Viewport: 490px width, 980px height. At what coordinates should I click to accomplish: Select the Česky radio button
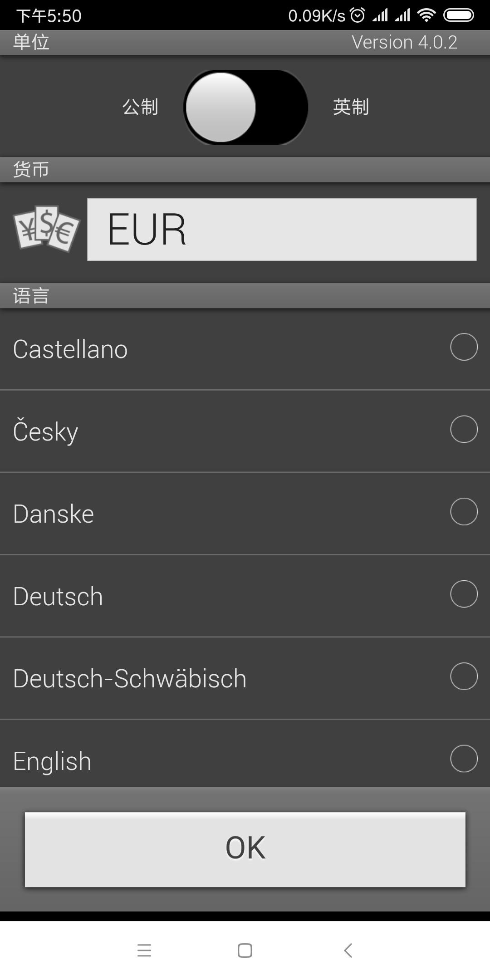click(464, 429)
